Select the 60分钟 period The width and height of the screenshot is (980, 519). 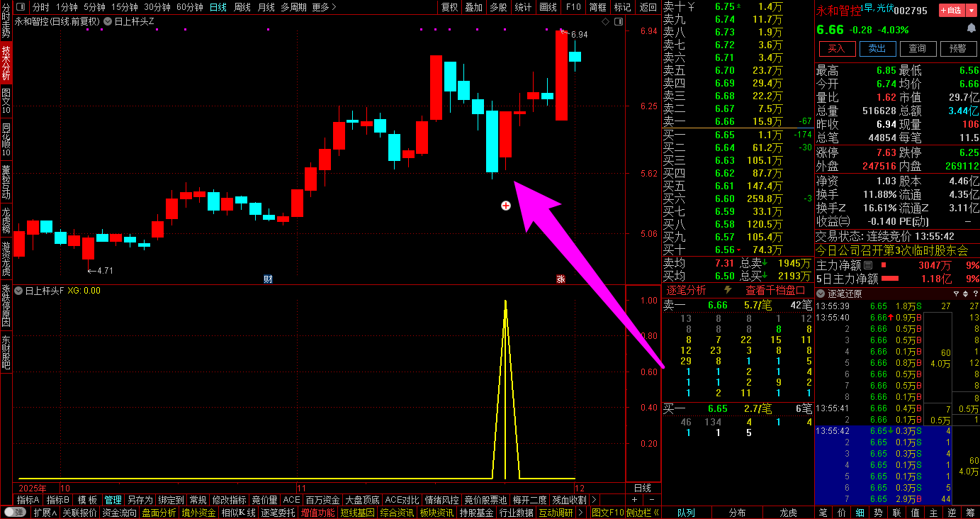[x=189, y=7]
